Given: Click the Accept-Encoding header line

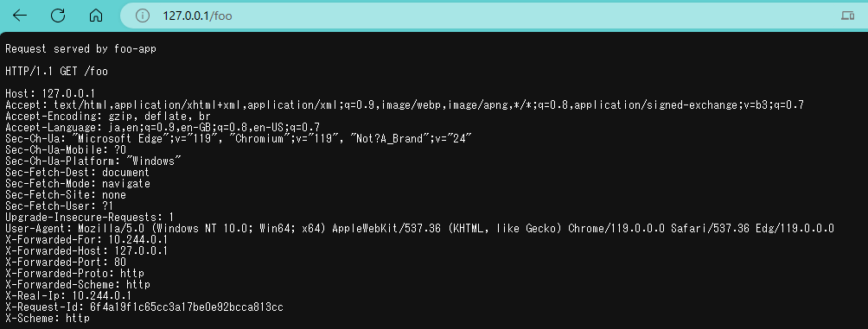Looking at the screenshot, I should (x=108, y=116).
